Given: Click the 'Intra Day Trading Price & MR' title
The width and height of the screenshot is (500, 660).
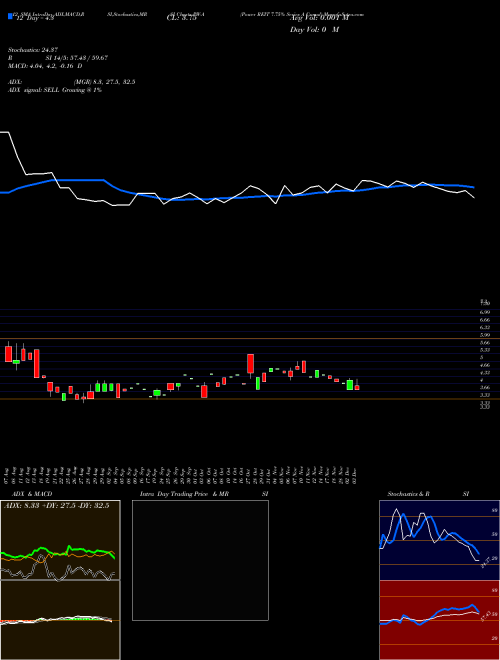Looking at the screenshot, I should (184, 494).
